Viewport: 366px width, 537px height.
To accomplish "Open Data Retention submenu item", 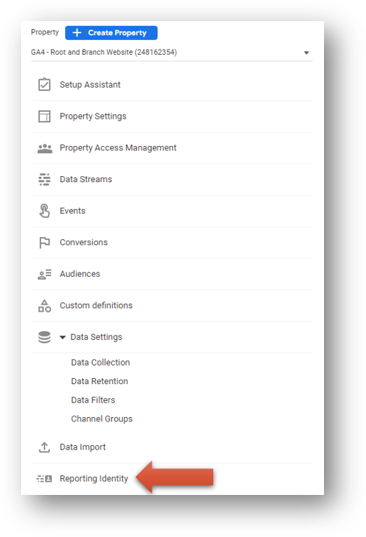I will point(100,381).
